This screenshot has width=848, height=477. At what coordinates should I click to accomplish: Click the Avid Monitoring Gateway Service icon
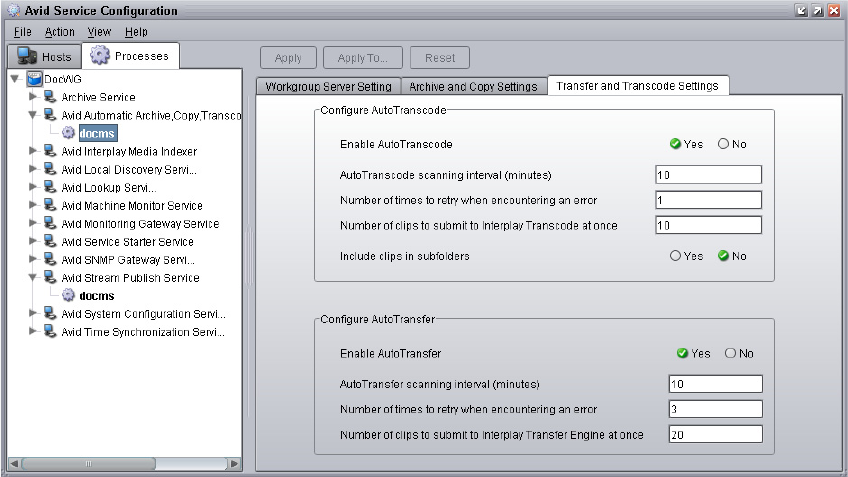50,223
